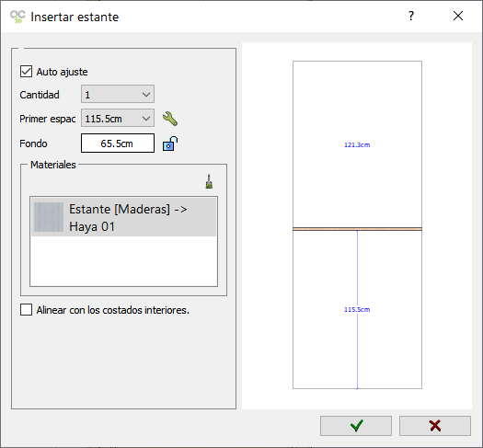Image resolution: width=483 pixels, height=448 pixels.
Task: Click the Fondo 65.5cm input field
Action: (118, 144)
